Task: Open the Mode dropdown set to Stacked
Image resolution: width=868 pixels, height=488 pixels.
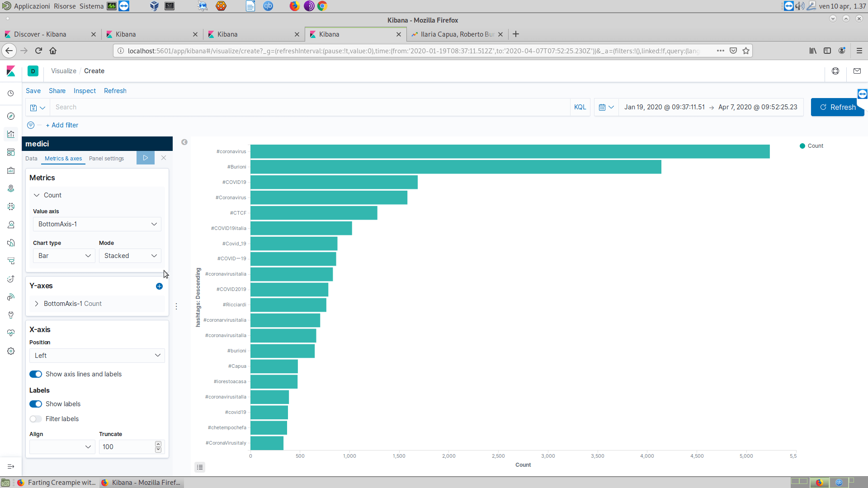Action: tap(130, 256)
